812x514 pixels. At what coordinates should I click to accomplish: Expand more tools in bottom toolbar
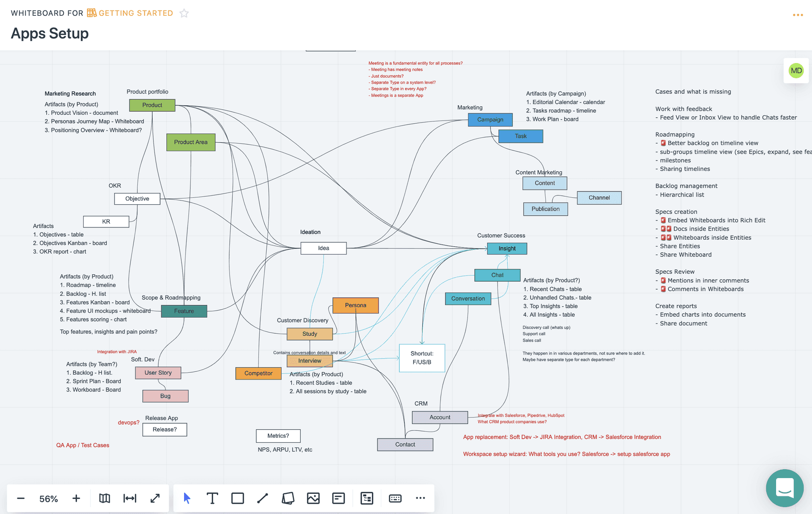point(420,498)
